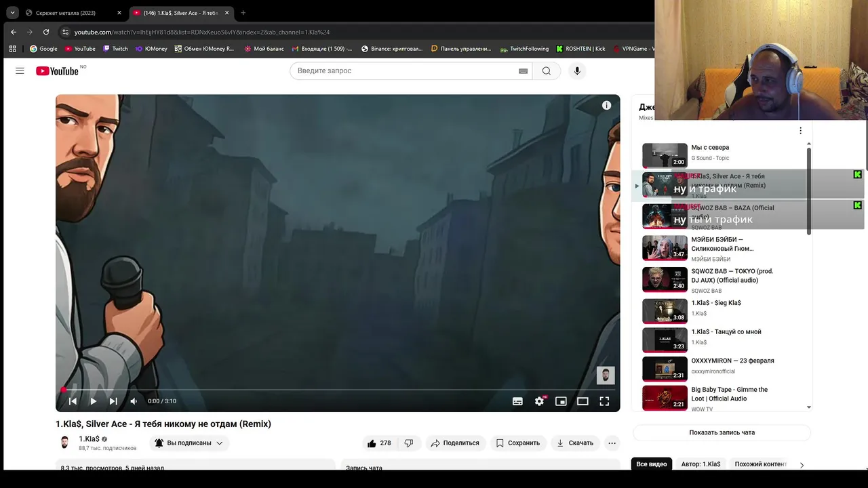This screenshot has height=488, width=868.
Task: Open the video info card icon
Action: coord(606,105)
